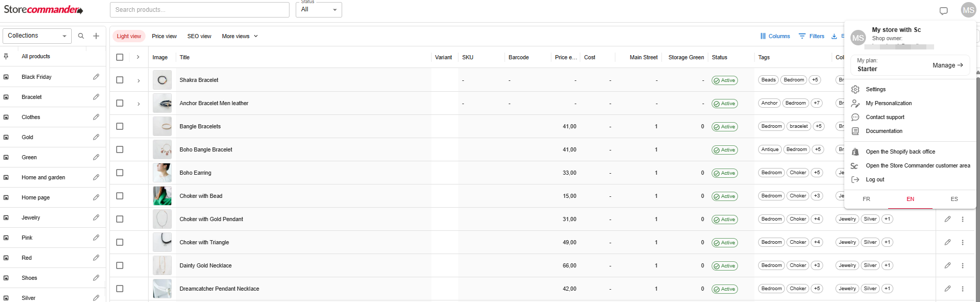The width and height of the screenshot is (980, 302).
Task: Choose Settings in the account menu
Action: coord(875,89)
